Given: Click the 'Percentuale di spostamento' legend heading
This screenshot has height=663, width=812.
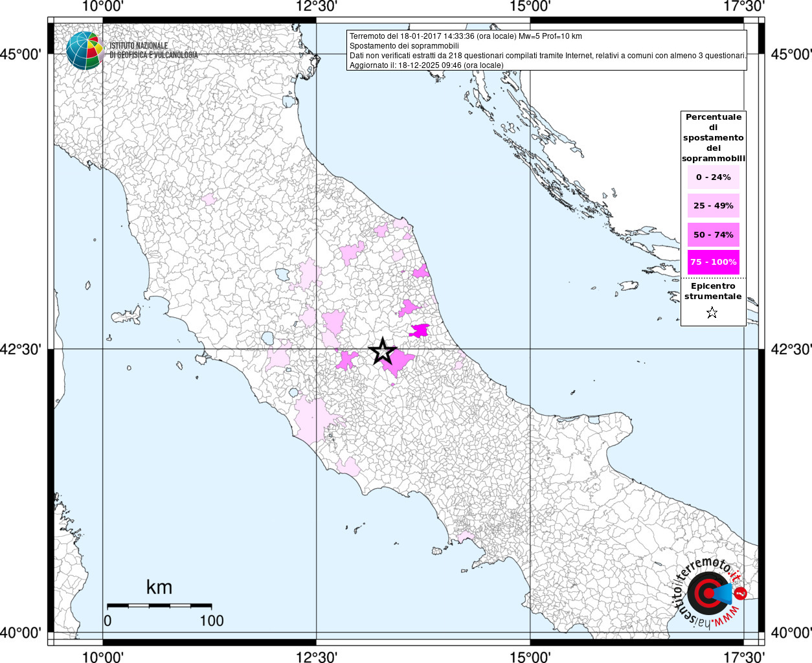Looking at the screenshot, I should [713, 137].
